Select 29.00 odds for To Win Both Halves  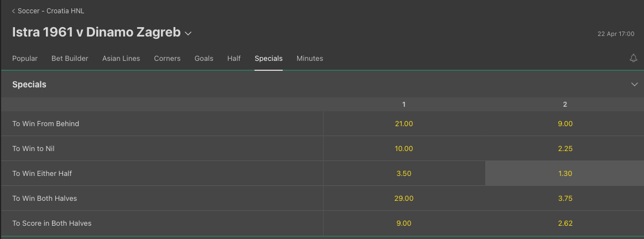point(404,199)
